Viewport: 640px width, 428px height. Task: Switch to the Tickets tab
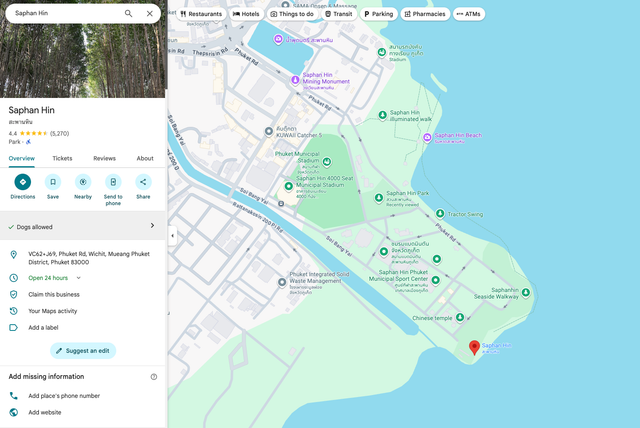coord(62,158)
